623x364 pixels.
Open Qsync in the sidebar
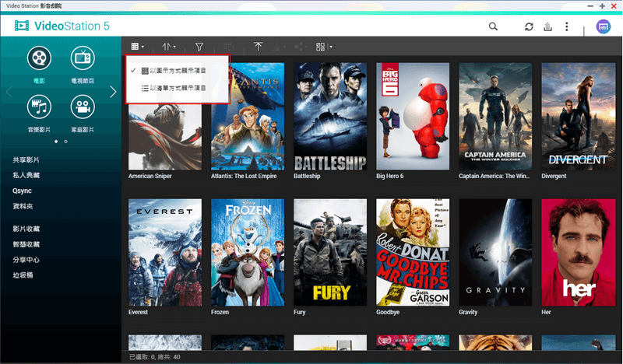click(x=22, y=191)
